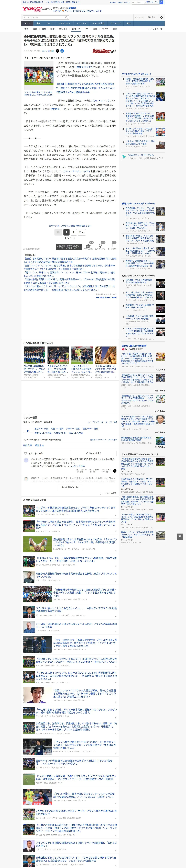Expand the top comment via もっと見る link

[80, 466]
